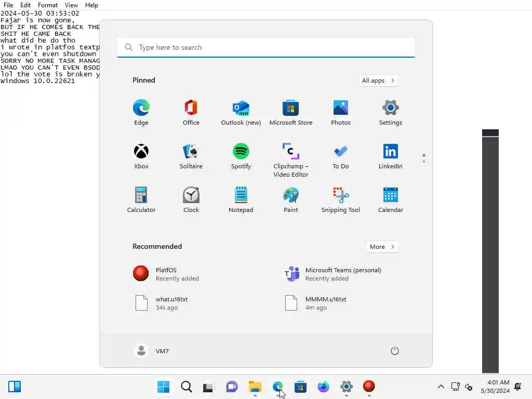Screen dimensions: 532x399
Task: Open the View menu in the text editor
Action: click(71, 5)
